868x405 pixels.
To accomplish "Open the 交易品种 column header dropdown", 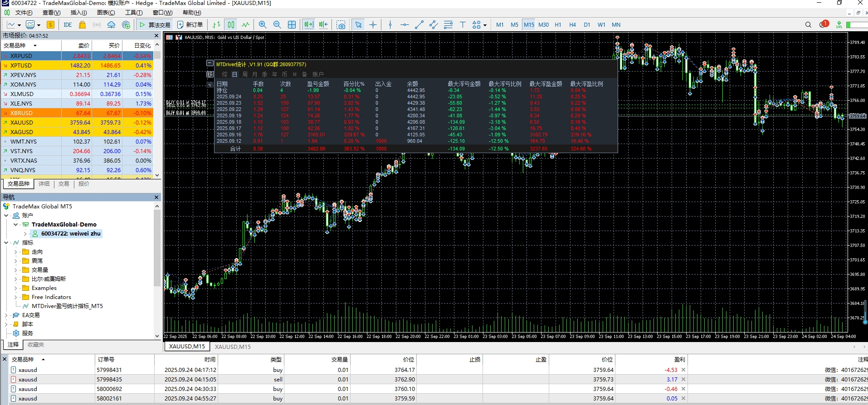I will (35, 45).
